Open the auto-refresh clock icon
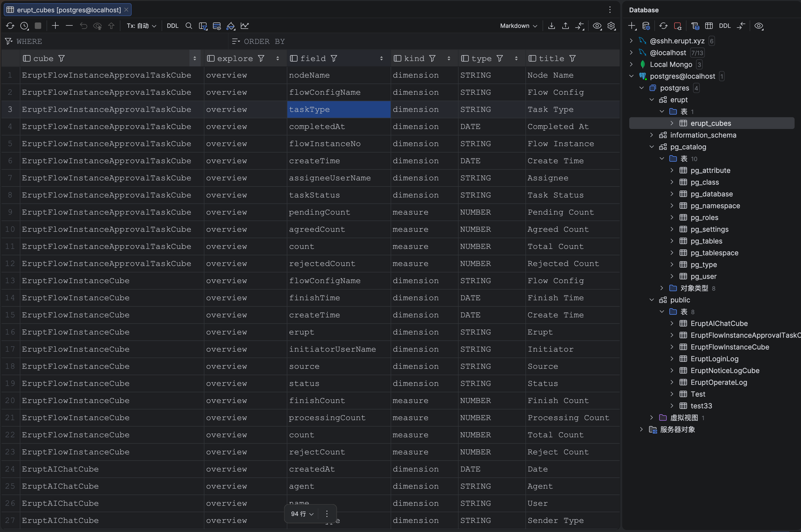The image size is (801, 532). [x=24, y=26]
